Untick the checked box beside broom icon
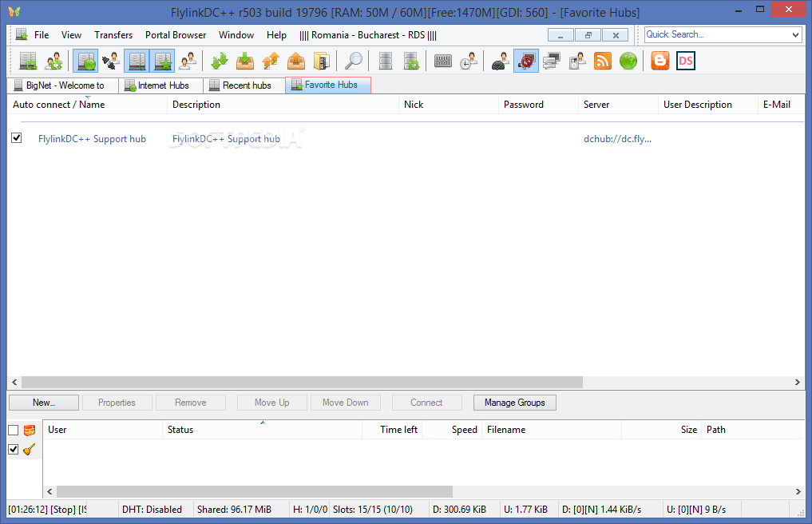 tap(14, 450)
